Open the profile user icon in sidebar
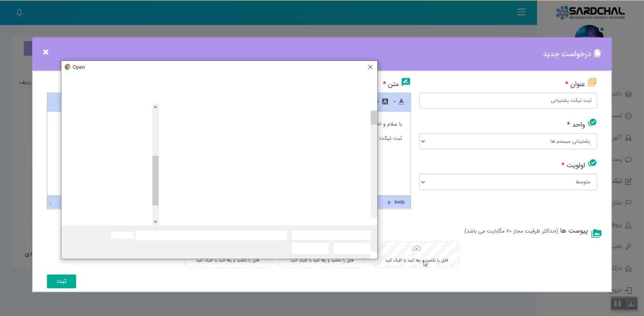 (x=628, y=225)
